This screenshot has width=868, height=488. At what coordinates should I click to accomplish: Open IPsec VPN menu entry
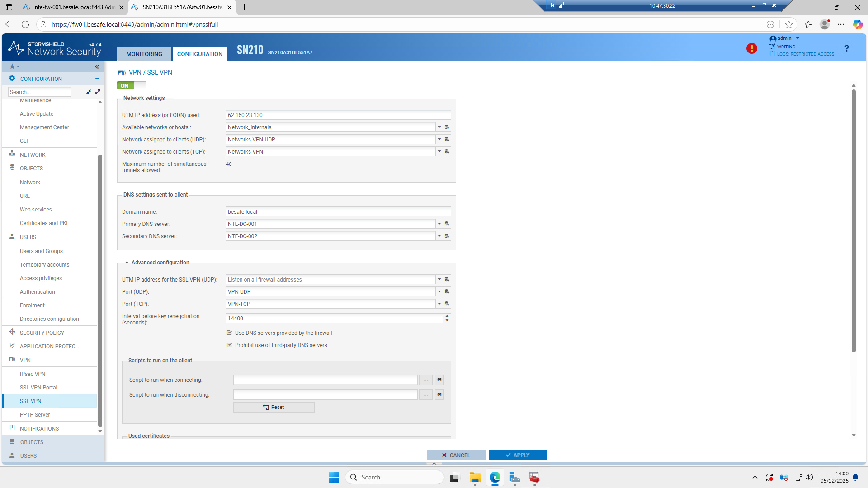click(33, 374)
